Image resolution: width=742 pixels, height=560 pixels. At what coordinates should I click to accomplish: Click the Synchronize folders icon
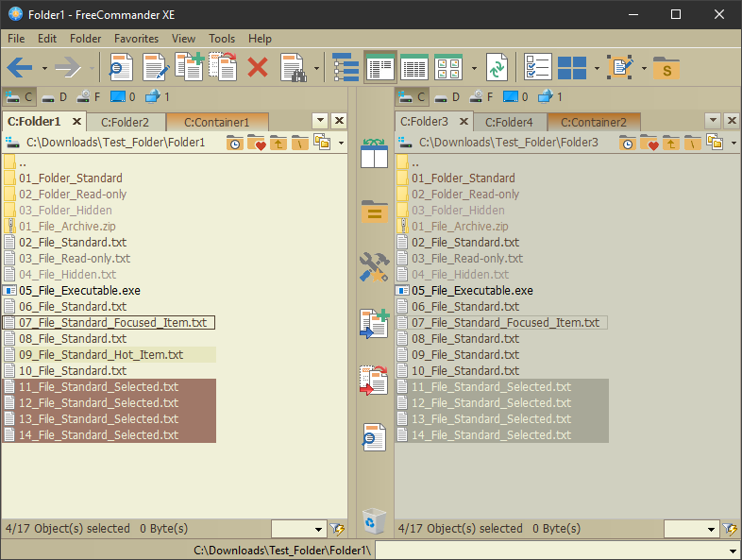click(x=497, y=67)
